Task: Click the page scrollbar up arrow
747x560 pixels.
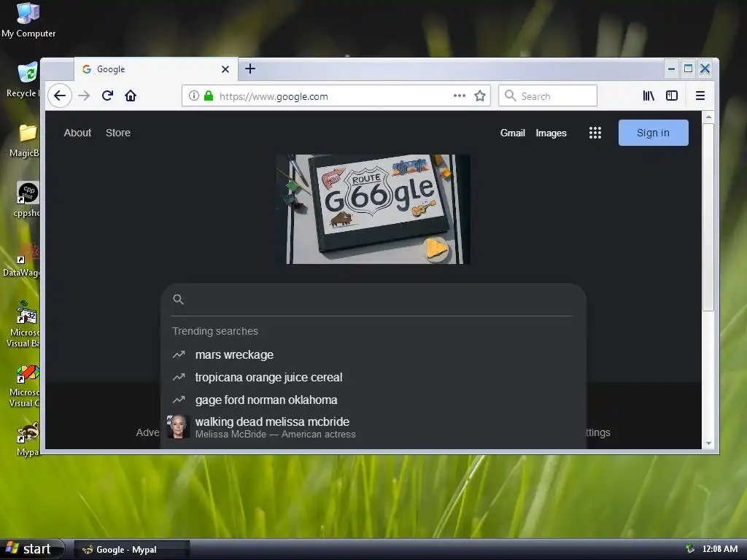Action: pos(708,117)
